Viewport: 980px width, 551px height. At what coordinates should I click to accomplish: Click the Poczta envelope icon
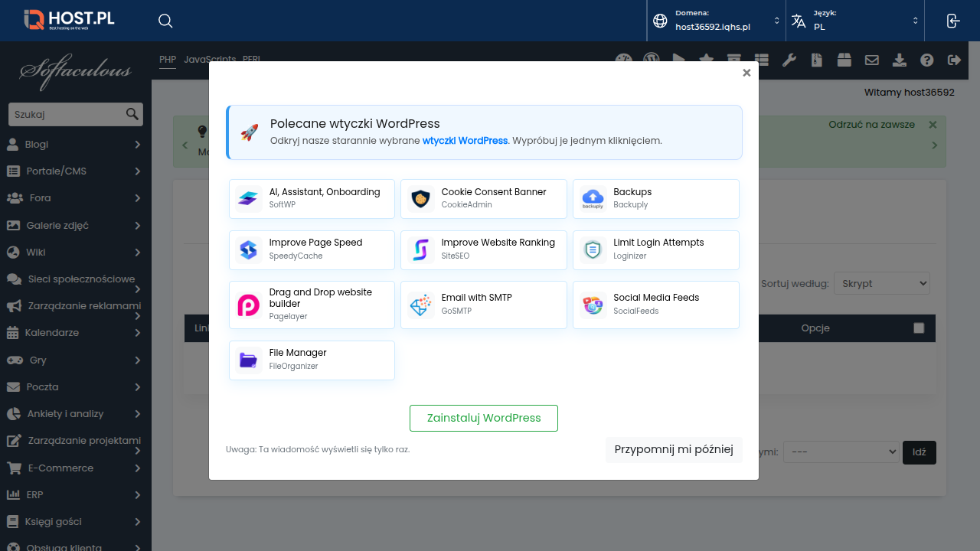click(x=13, y=387)
